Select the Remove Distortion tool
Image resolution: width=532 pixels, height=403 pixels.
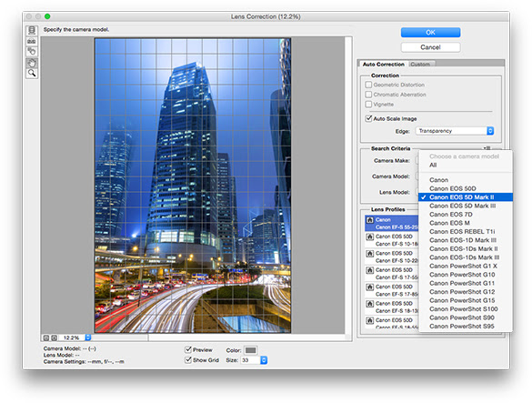[32, 30]
